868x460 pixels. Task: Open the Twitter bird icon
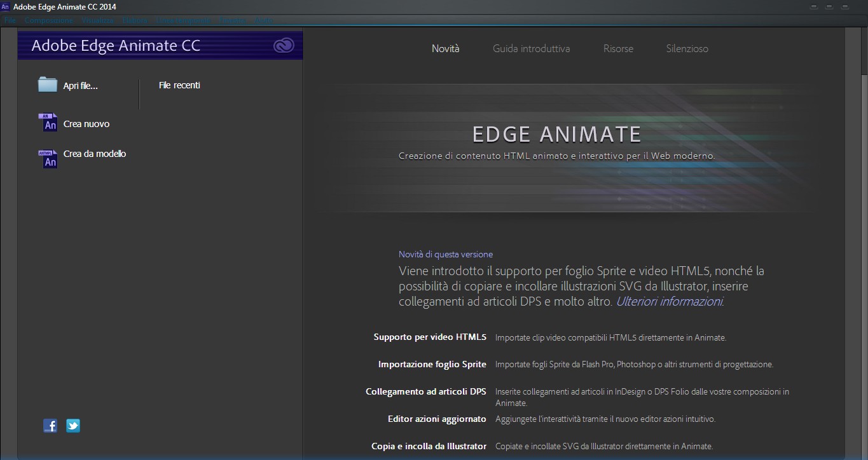coord(73,426)
